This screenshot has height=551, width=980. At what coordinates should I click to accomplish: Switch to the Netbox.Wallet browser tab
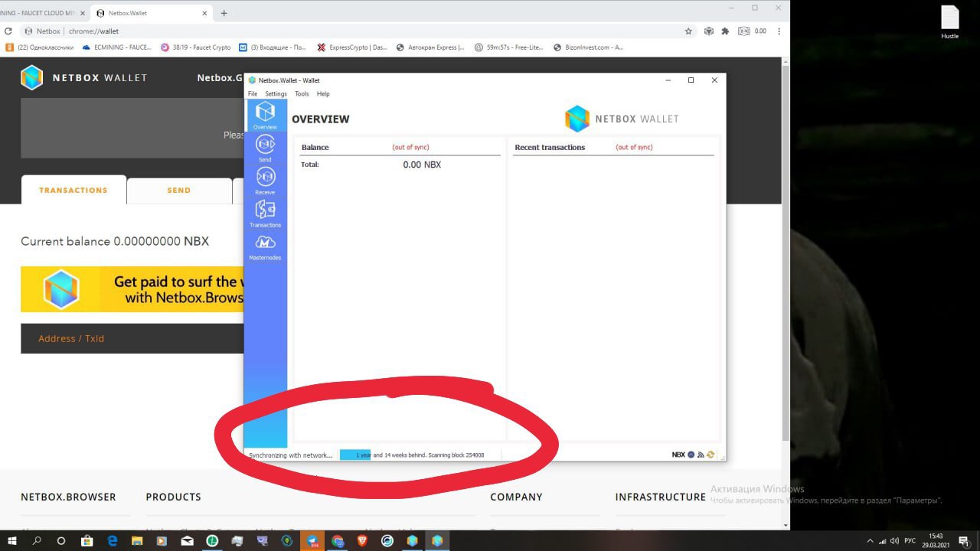(151, 13)
